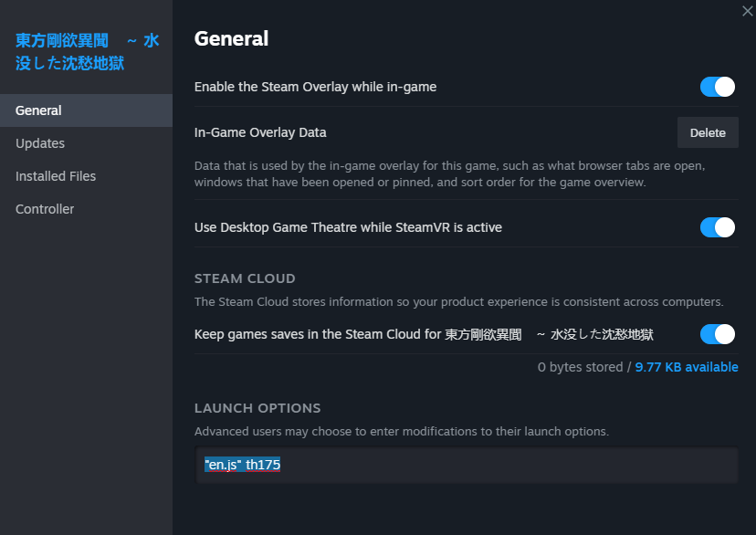This screenshot has height=535, width=756.
Task: Click the game title in the sidebar
Action: (x=87, y=52)
